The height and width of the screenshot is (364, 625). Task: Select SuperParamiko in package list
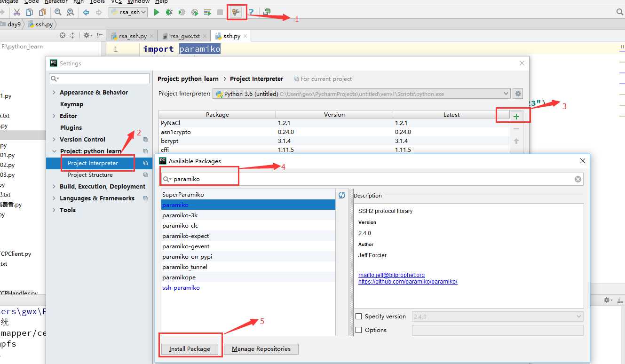click(x=248, y=195)
